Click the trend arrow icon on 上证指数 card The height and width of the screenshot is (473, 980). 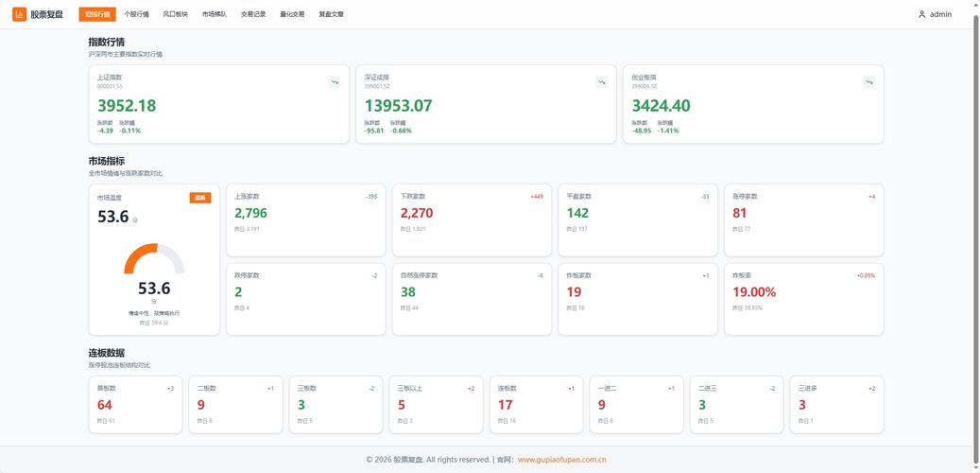335,82
